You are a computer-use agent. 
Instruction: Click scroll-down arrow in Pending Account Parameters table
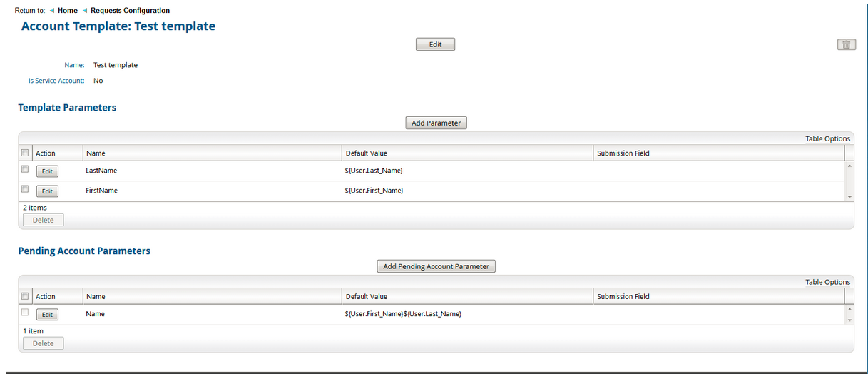849,320
